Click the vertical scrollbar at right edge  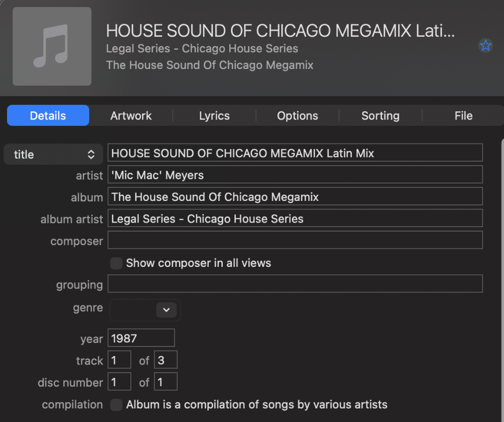coord(502,279)
